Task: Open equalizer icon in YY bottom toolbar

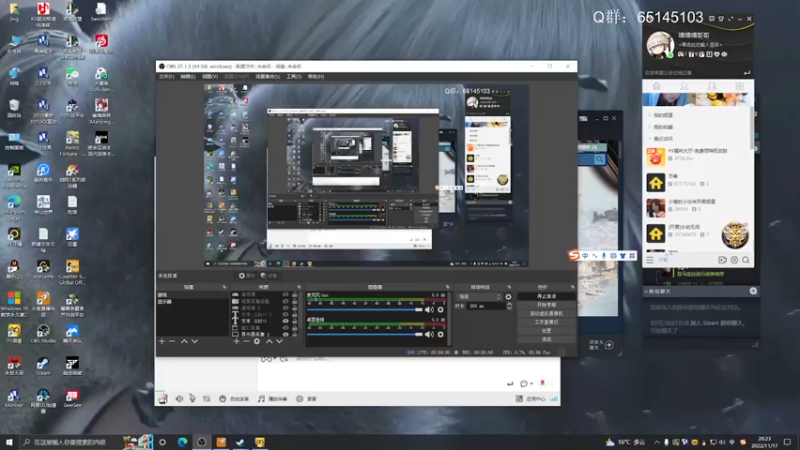Action: click(x=207, y=398)
